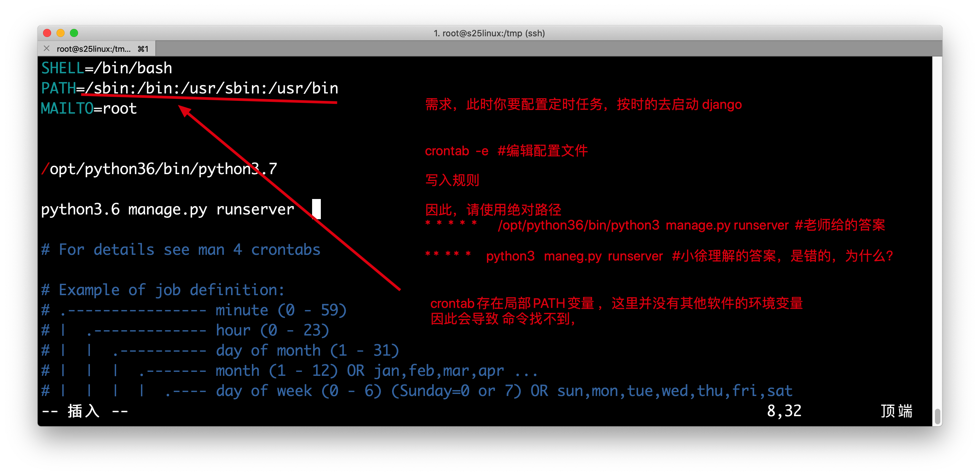Click the 'minute (0 - 59)' comment line
This screenshot has width=980, height=476.
[194, 310]
